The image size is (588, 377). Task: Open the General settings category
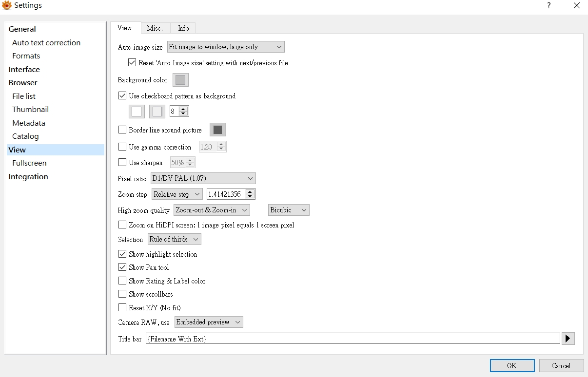click(22, 29)
